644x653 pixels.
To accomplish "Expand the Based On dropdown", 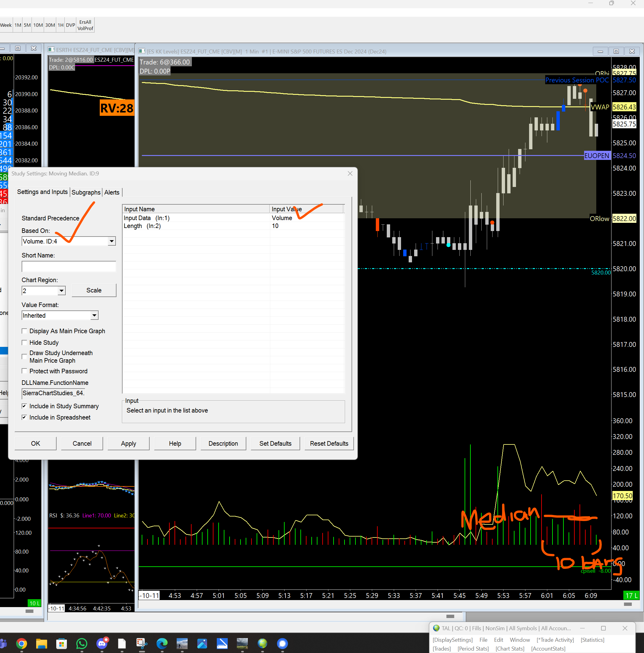I will tap(112, 241).
